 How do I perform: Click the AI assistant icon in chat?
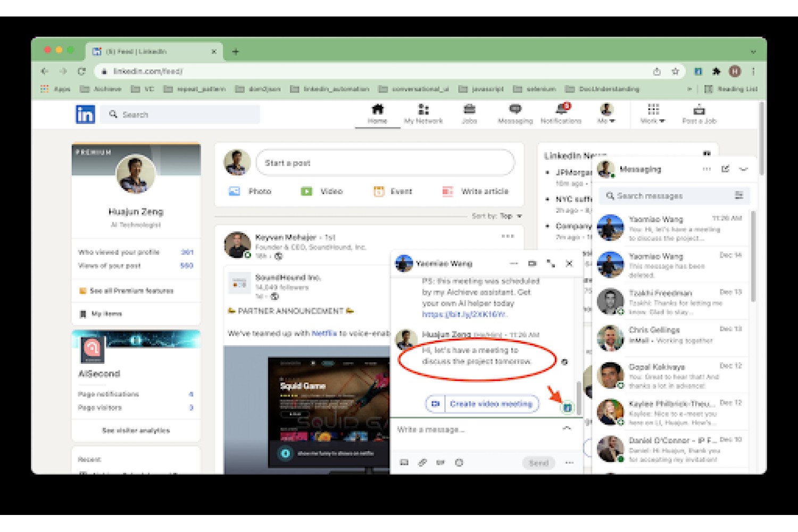point(567,408)
